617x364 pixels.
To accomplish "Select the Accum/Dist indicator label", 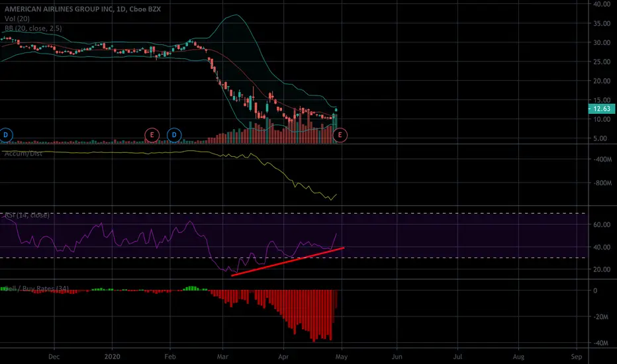I will point(23,154).
